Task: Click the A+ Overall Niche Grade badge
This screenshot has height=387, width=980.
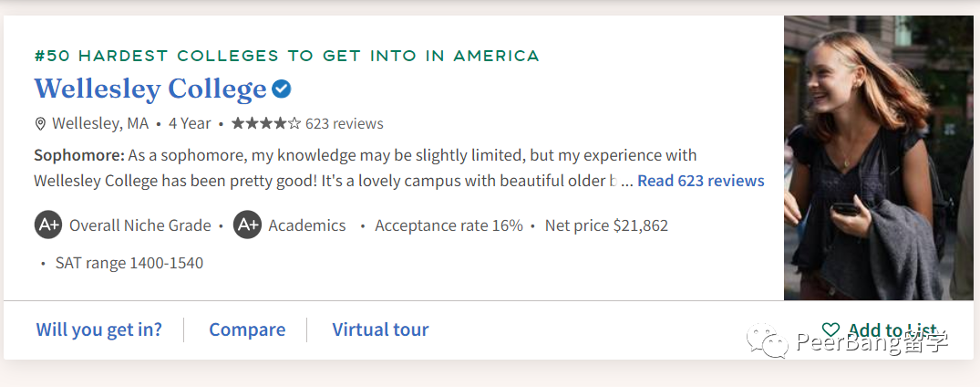Action: (48, 225)
